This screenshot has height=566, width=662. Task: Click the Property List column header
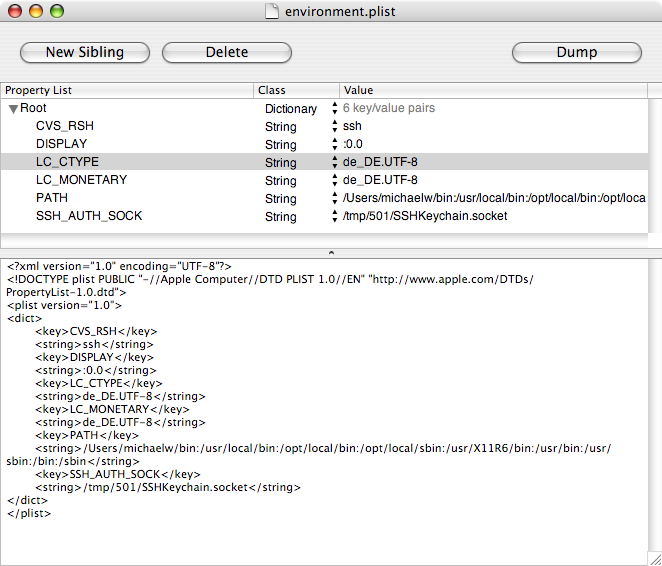(x=127, y=90)
